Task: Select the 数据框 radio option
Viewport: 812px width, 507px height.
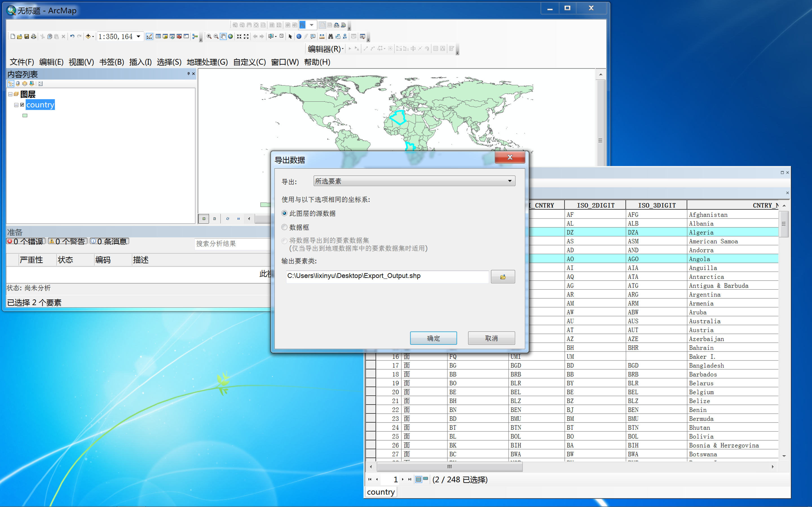Action: (284, 227)
